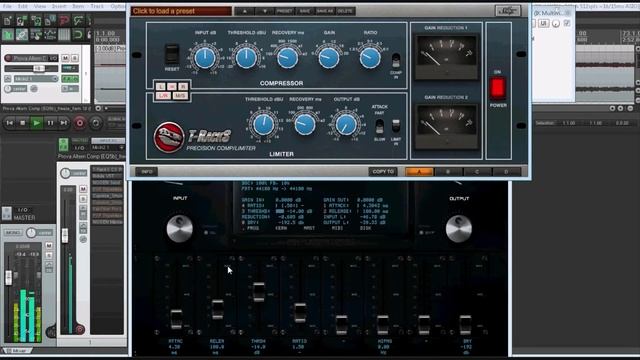Mute the track in the track panel
Image resolution: width=640 pixels, height=360 pixels.
(x=65, y=58)
